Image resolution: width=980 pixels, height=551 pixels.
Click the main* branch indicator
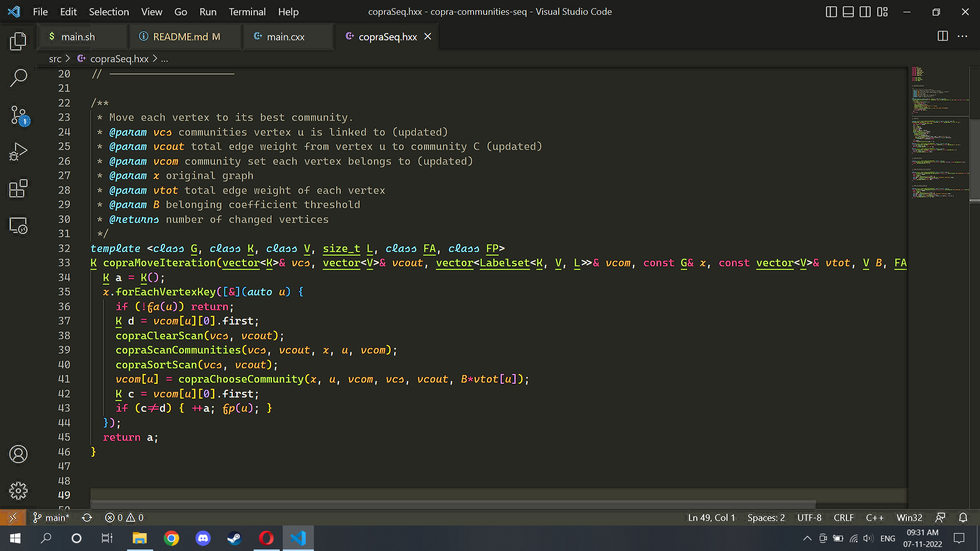click(x=52, y=518)
